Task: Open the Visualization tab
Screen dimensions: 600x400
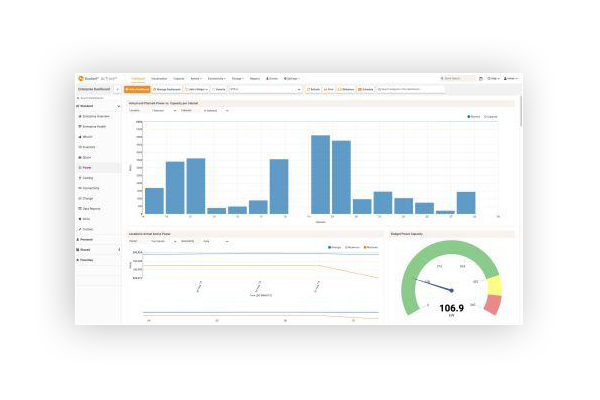Action: [159, 78]
